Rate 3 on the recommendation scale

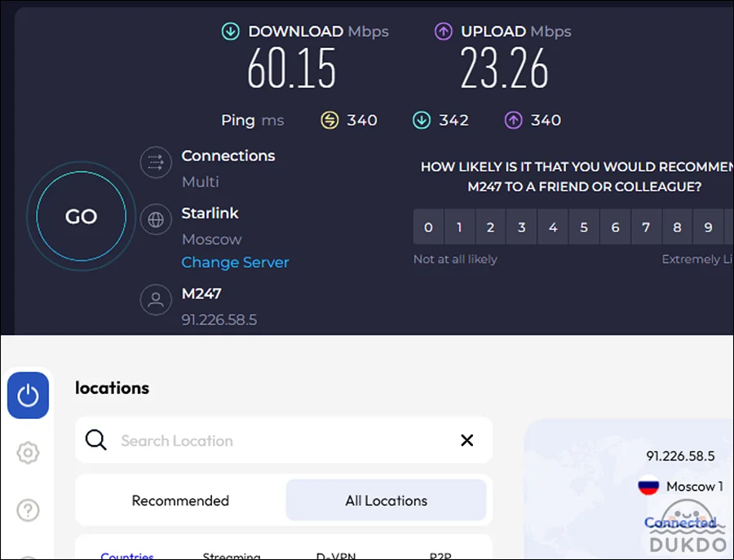click(521, 227)
